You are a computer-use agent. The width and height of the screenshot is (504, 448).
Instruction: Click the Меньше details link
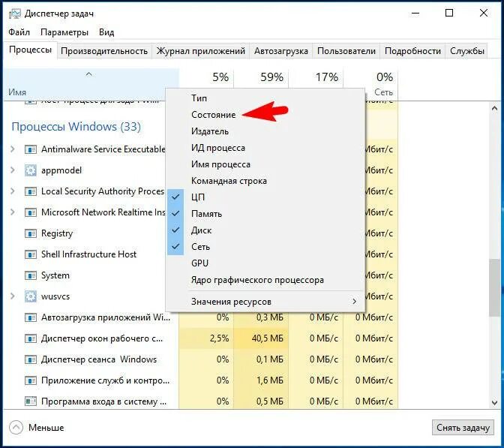tap(46, 428)
